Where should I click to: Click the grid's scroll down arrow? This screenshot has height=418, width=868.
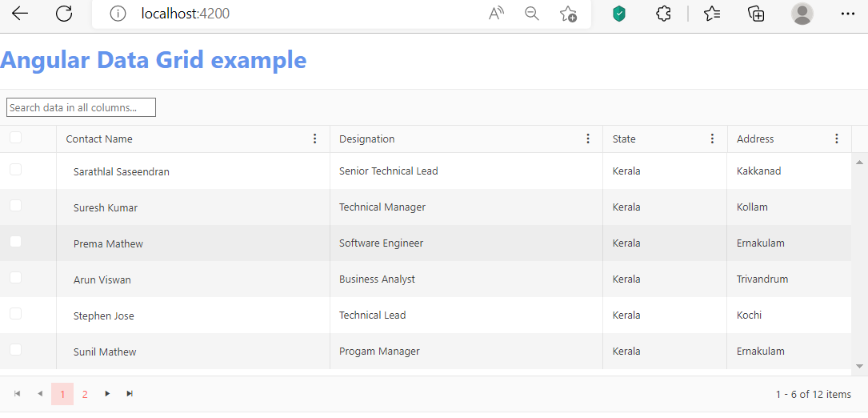860,366
